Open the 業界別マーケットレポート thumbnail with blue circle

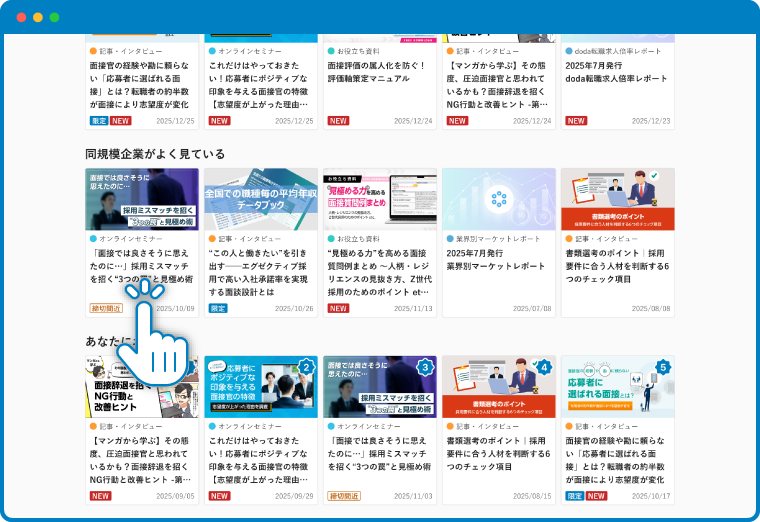click(x=498, y=199)
